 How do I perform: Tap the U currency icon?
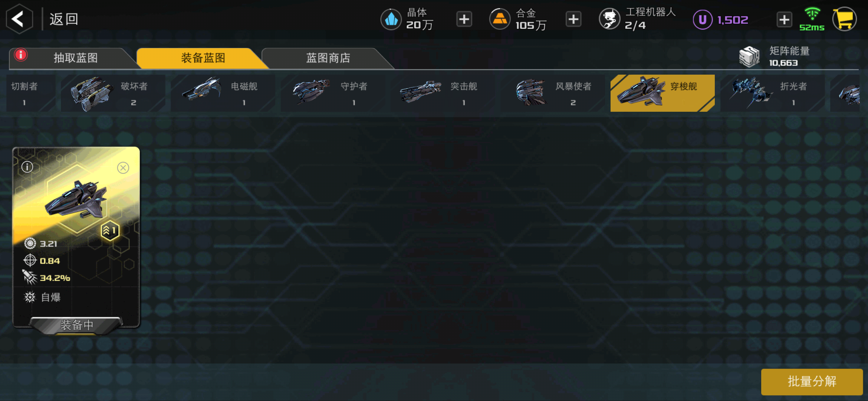coord(703,19)
